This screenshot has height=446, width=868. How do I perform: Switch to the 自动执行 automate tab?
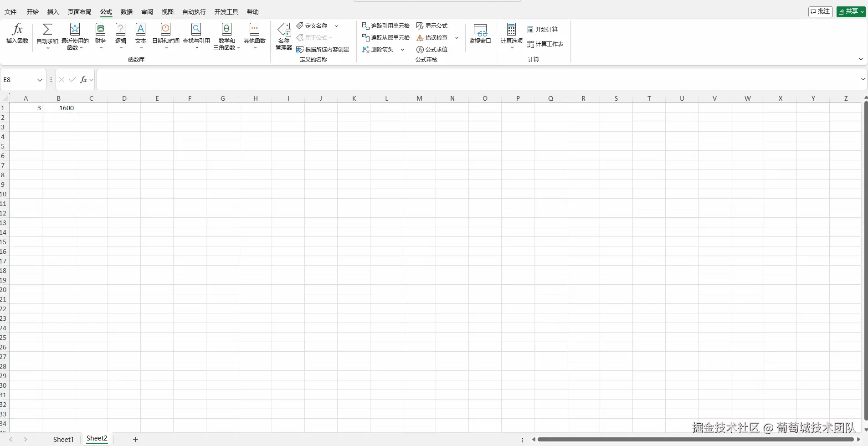(x=194, y=12)
